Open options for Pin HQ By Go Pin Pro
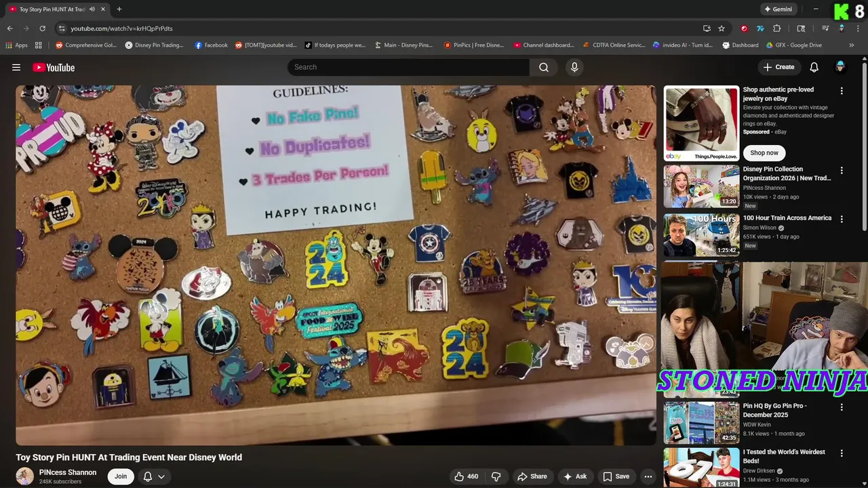Image resolution: width=868 pixels, height=488 pixels. point(842,407)
